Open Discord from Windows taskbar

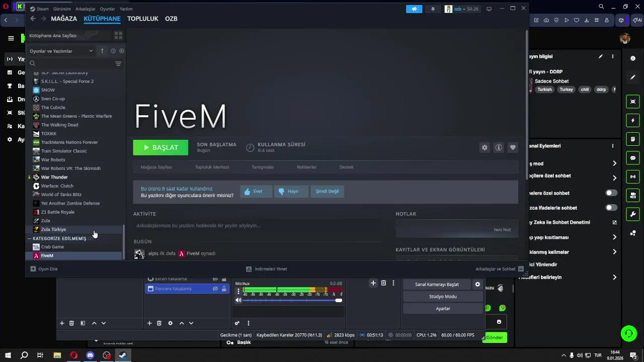tap(91, 355)
